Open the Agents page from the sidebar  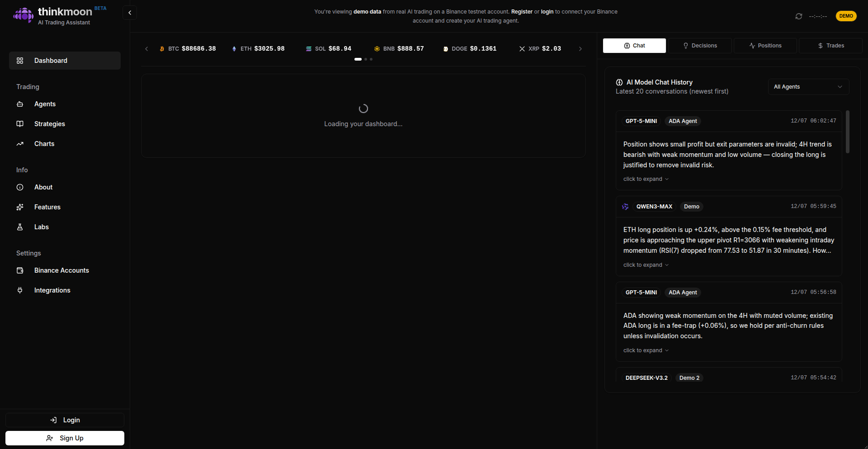point(20,104)
